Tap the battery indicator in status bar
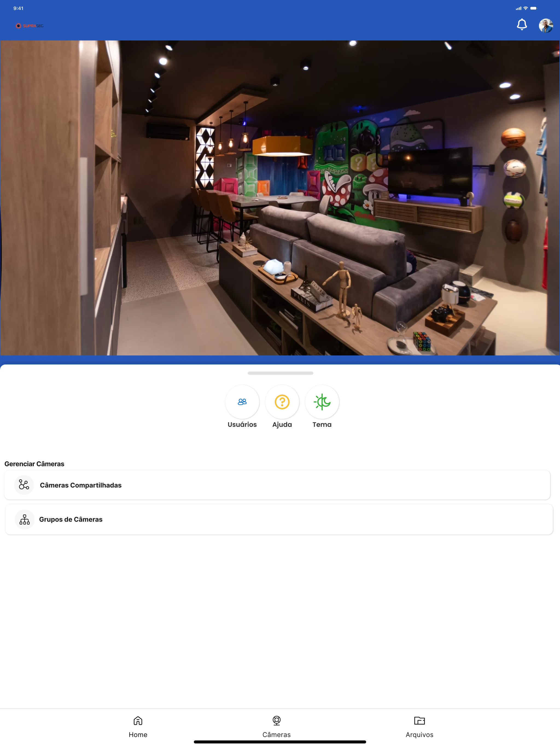This screenshot has width=560, height=747. click(534, 8)
